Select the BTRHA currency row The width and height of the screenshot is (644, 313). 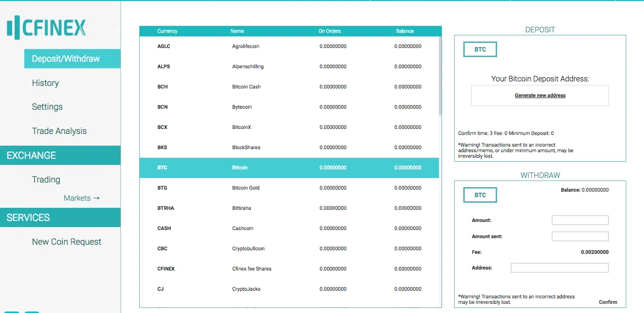coord(289,208)
